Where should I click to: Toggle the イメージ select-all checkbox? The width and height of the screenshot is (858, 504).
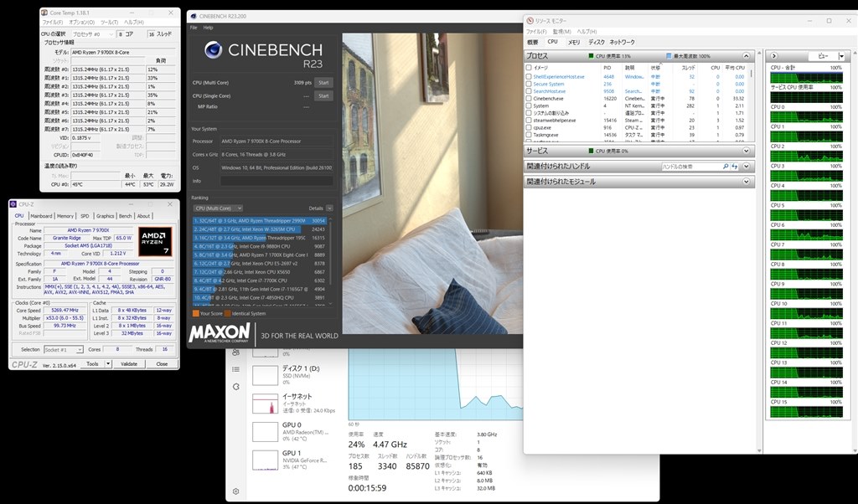[x=529, y=68]
